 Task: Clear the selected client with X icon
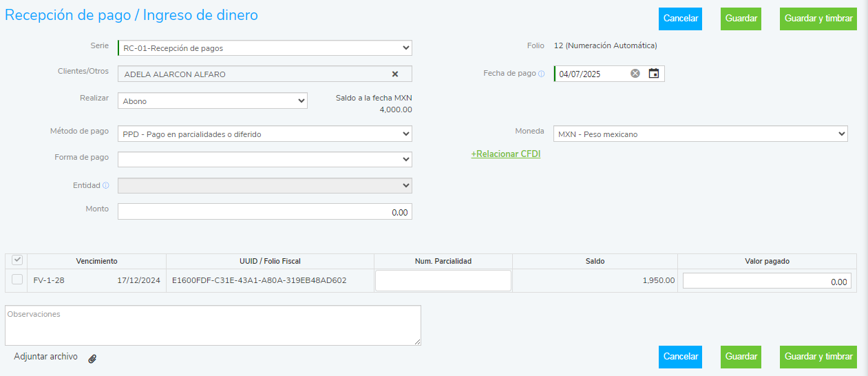[395, 74]
